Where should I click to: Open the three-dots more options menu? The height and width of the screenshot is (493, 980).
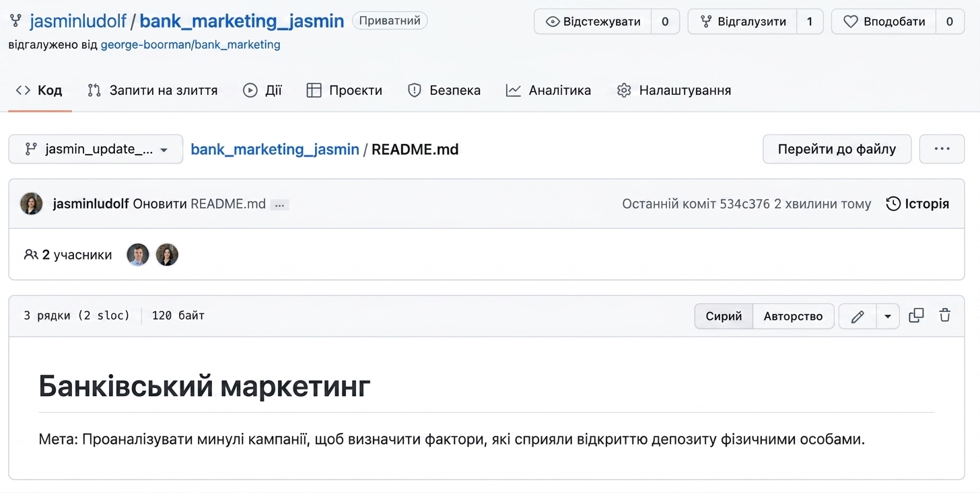942,149
